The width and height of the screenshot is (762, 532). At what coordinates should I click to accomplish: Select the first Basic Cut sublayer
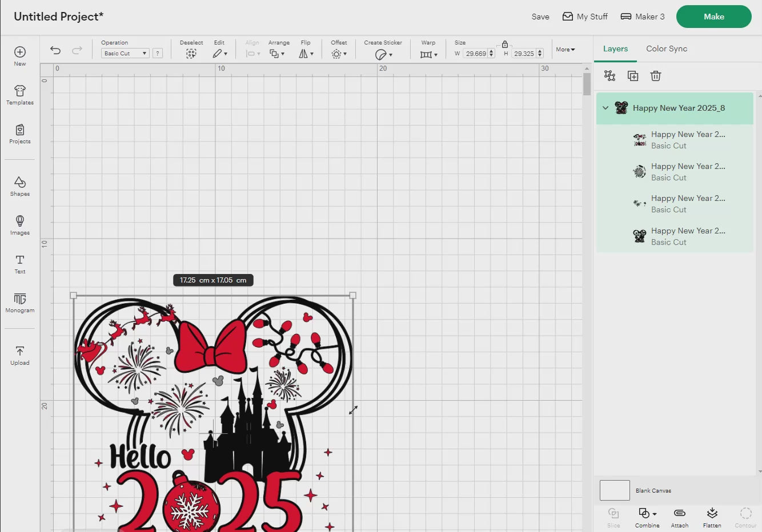[675, 140]
